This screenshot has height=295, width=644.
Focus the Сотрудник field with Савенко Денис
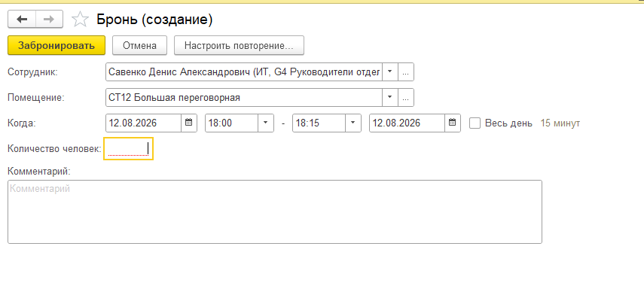[244, 72]
